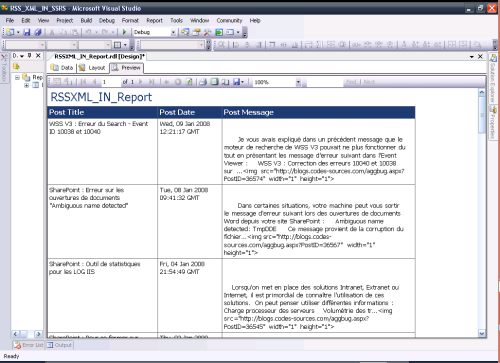
Task: Open the Debug menu
Action: [x=107, y=20]
